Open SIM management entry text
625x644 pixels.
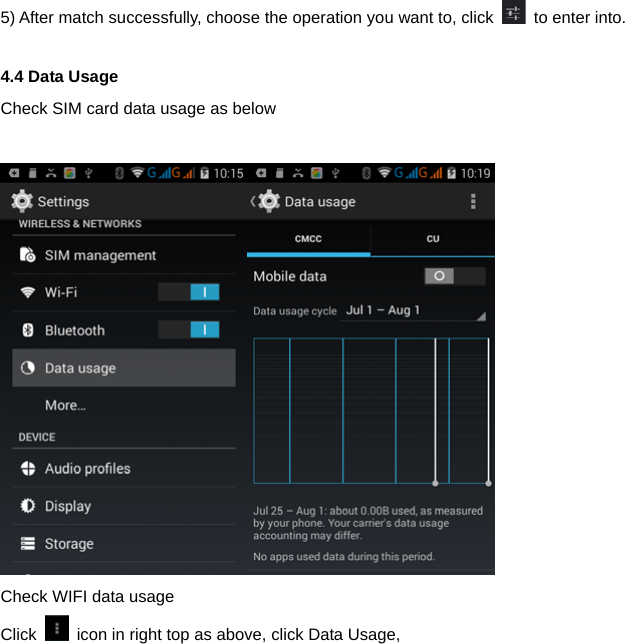point(100,255)
